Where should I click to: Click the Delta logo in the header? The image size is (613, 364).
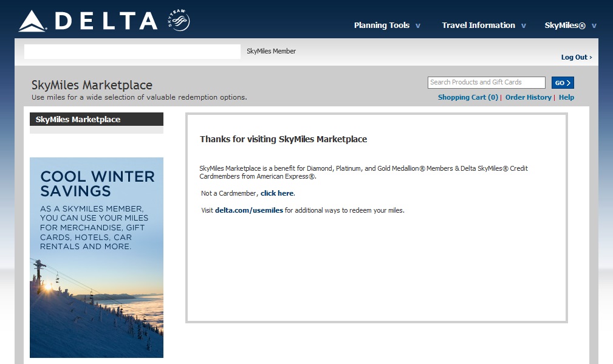[87, 21]
